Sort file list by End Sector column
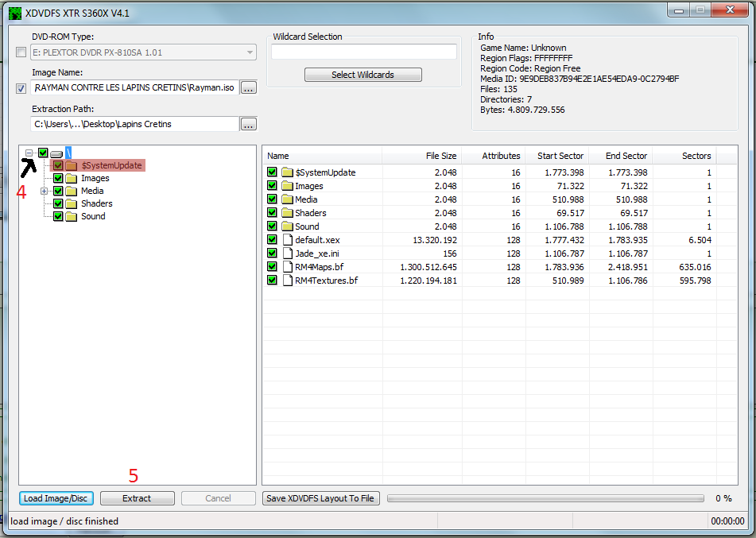 pyautogui.click(x=621, y=156)
